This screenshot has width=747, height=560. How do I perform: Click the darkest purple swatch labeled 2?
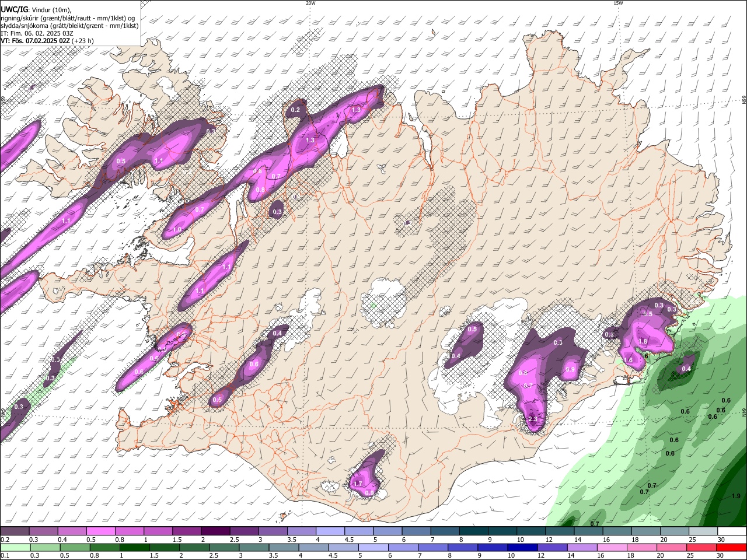tap(215, 531)
